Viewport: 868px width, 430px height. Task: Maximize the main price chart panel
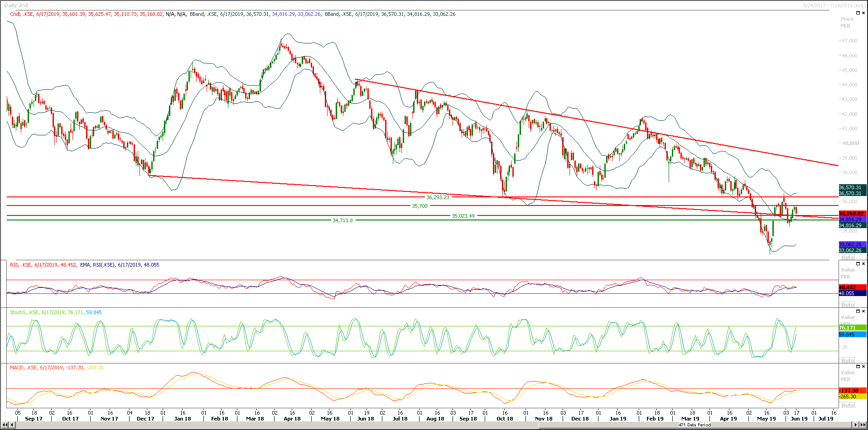tap(858, 13)
